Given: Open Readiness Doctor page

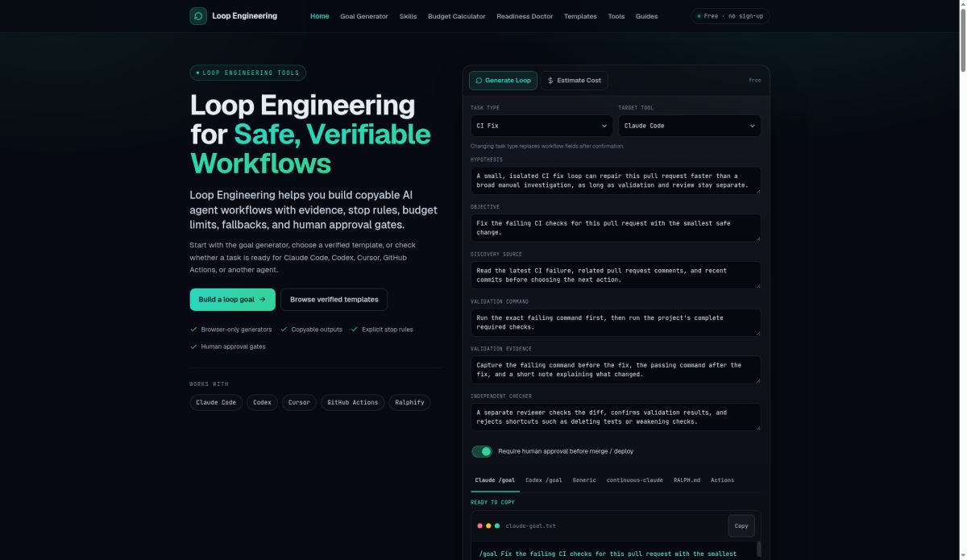Looking at the screenshot, I should pos(525,16).
